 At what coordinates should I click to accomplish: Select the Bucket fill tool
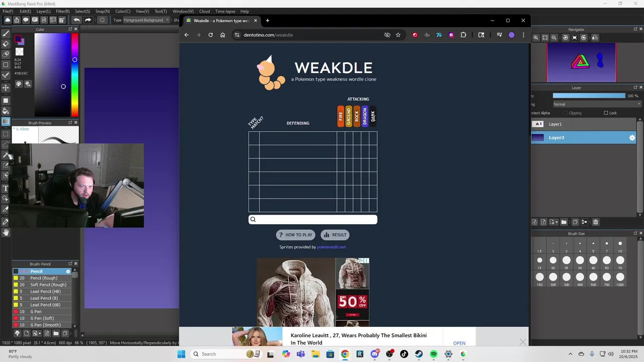[x=6, y=111]
